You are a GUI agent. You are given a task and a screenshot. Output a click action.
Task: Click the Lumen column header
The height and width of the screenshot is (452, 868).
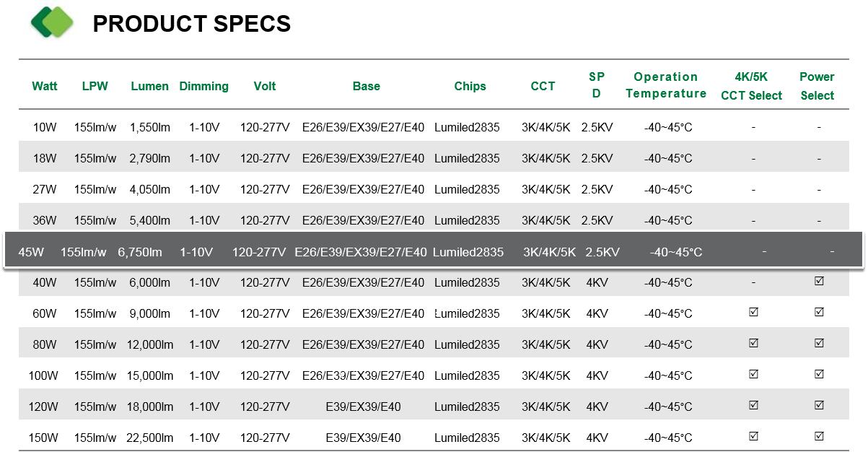[x=149, y=86]
